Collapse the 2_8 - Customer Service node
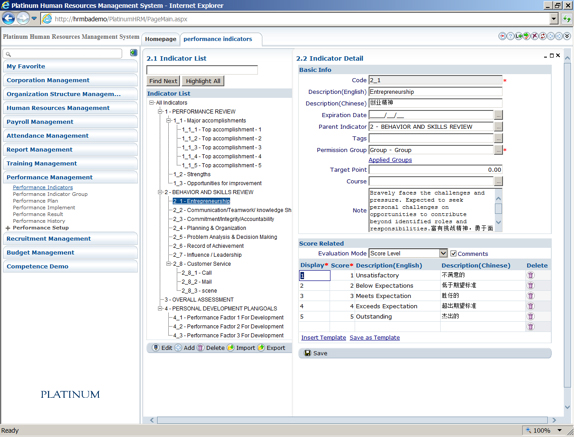Screen dimensions: 574x437 tap(169, 264)
